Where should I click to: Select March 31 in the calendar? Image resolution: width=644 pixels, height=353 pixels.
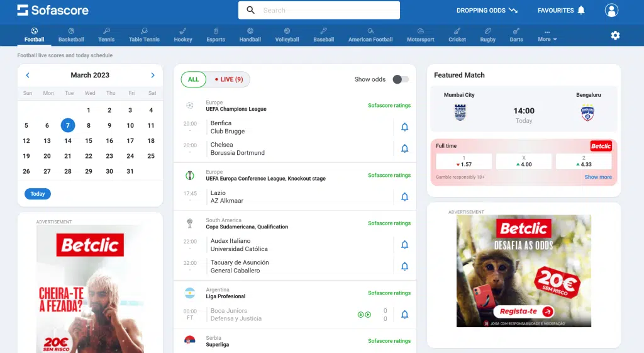pyautogui.click(x=130, y=171)
